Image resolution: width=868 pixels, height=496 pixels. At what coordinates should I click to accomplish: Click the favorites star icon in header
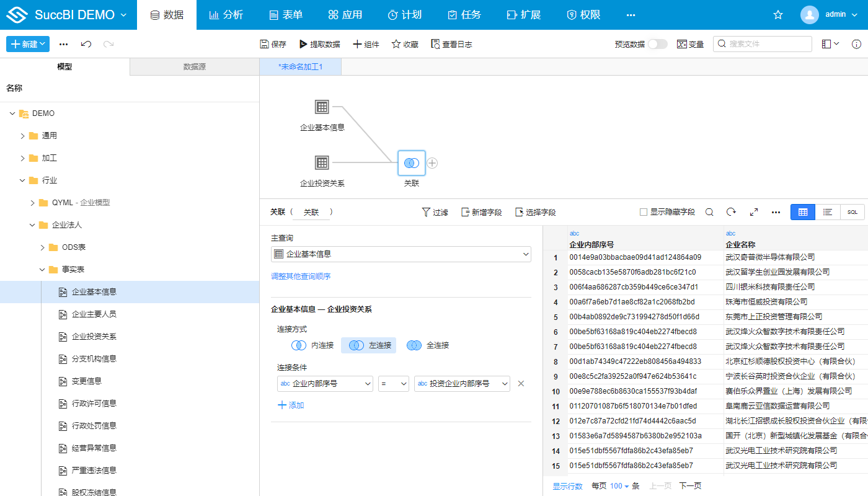point(778,15)
